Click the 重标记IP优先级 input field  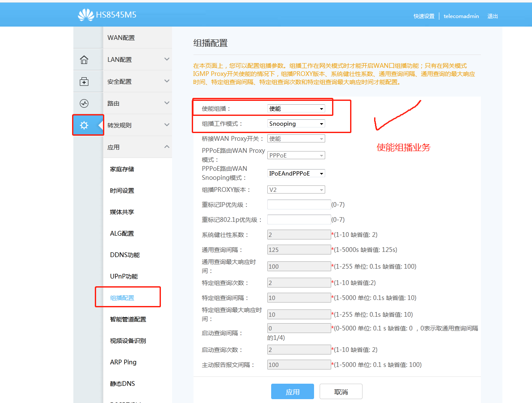(x=299, y=205)
